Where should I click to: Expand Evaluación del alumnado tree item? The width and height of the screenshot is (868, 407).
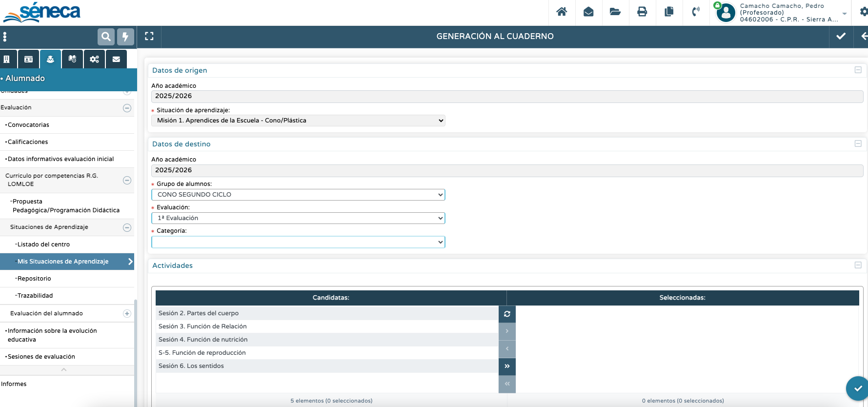(127, 314)
